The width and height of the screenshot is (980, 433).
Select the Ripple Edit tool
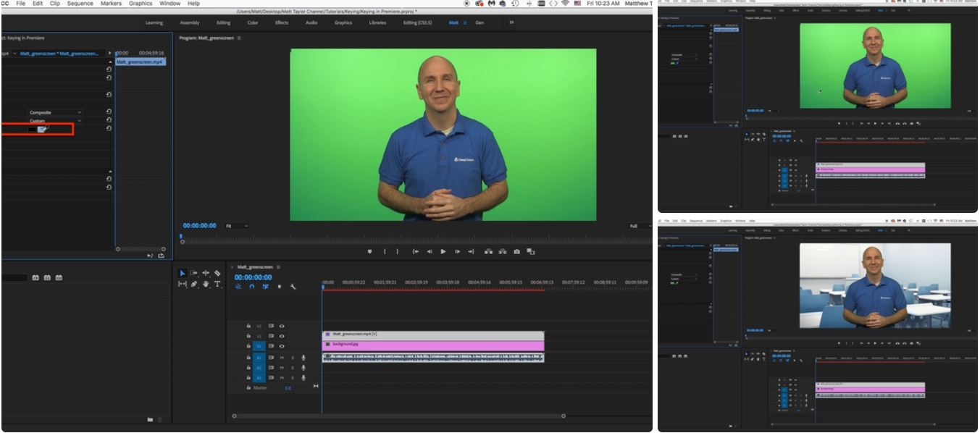206,273
